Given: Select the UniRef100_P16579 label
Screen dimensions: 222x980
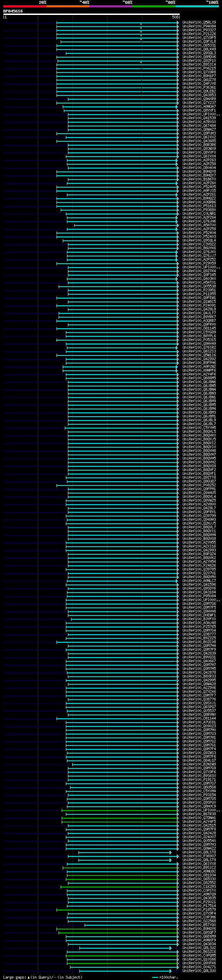Looking at the screenshot, I should (x=199, y=910).
